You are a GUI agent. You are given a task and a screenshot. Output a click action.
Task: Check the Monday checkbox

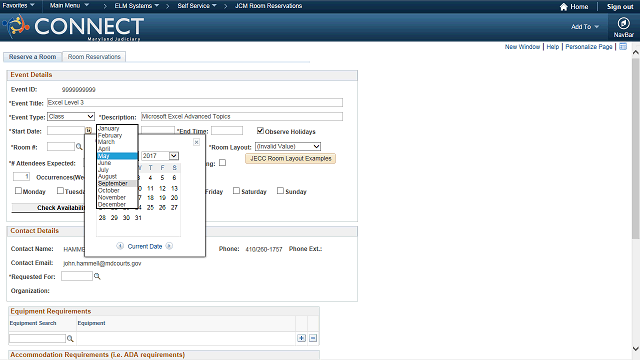[18, 191]
